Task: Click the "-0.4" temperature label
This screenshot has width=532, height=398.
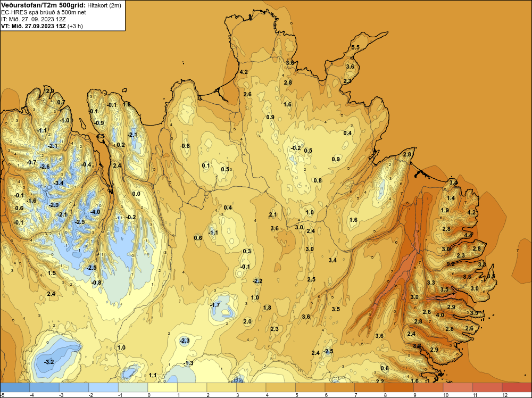Action: [x=87, y=164]
